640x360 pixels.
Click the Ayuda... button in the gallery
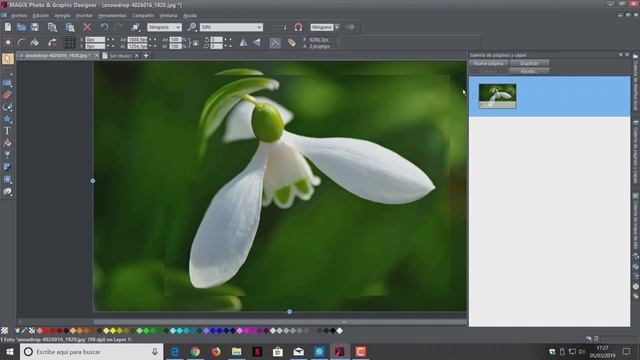click(529, 71)
